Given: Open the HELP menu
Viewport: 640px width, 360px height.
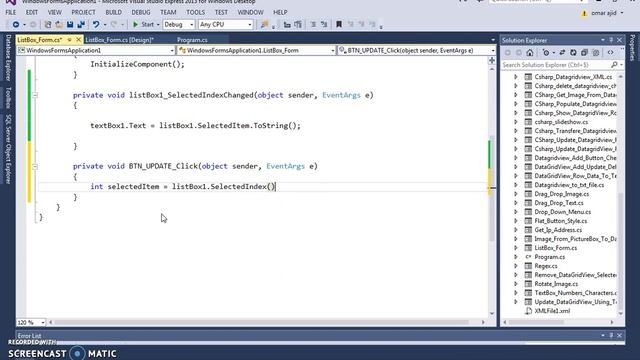Looking at the screenshot, I should (280, 12).
